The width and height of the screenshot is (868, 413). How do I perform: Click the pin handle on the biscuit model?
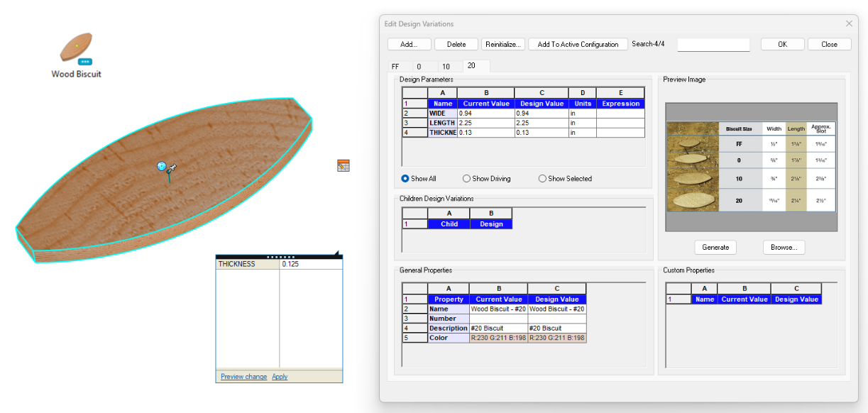[x=166, y=168]
